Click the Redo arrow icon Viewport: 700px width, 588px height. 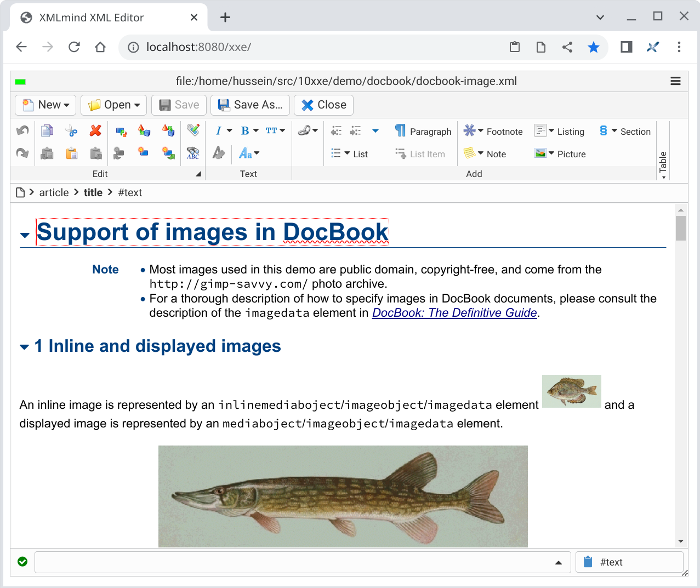(22, 153)
